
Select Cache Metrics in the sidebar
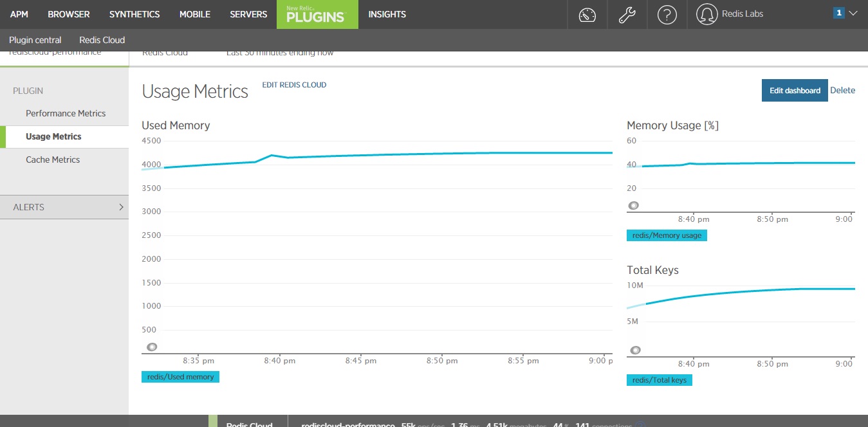(53, 159)
